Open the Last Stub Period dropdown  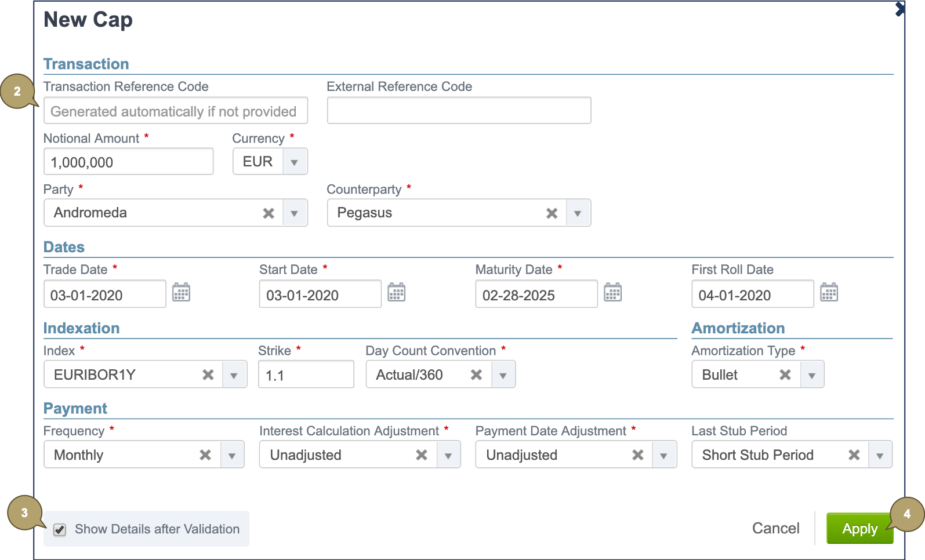pos(880,456)
